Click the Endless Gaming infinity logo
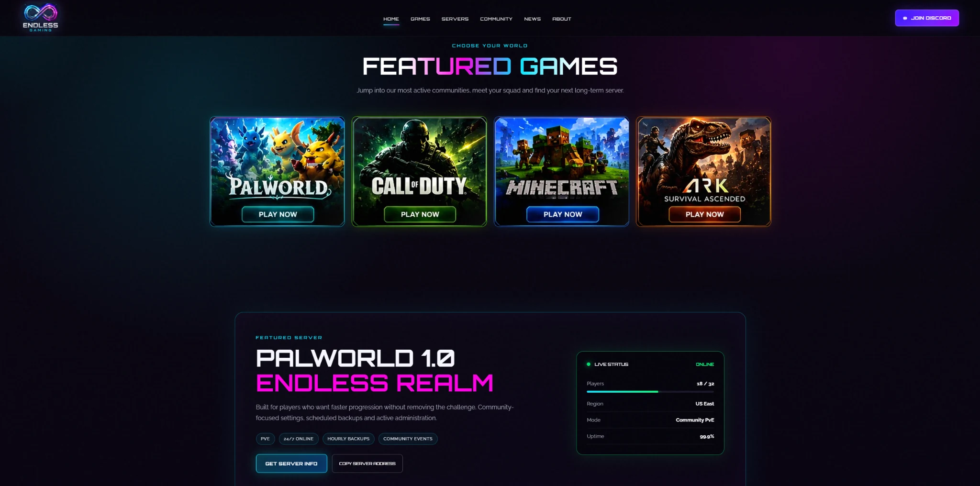Screen dimensions: 980x486 (x=41, y=18)
